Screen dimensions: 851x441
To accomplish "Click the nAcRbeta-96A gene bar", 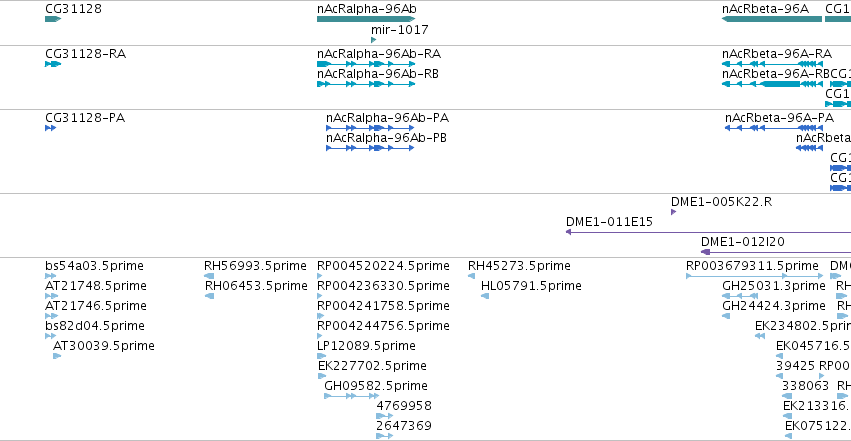I will tap(772, 19).
